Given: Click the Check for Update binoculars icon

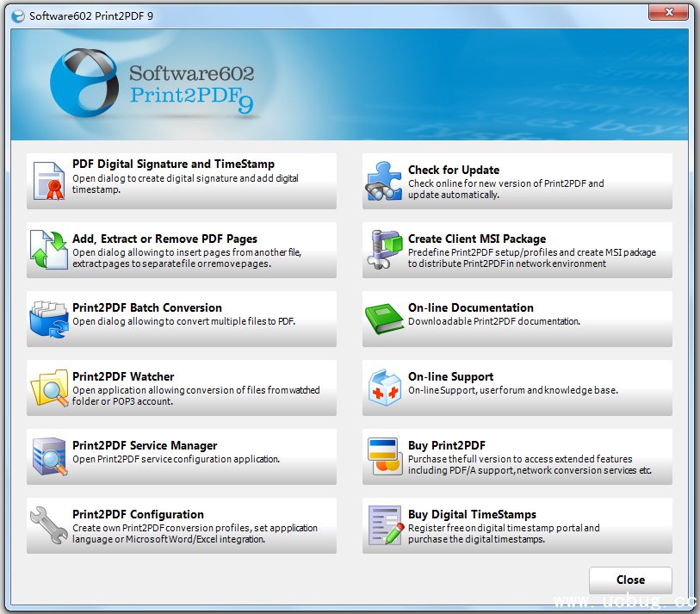Looking at the screenshot, I should [x=385, y=182].
